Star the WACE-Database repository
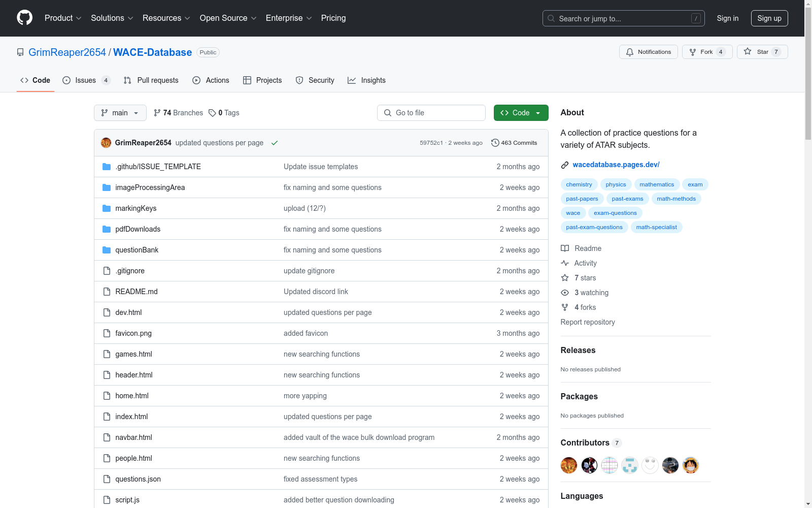This screenshot has width=812, height=508. (762, 52)
